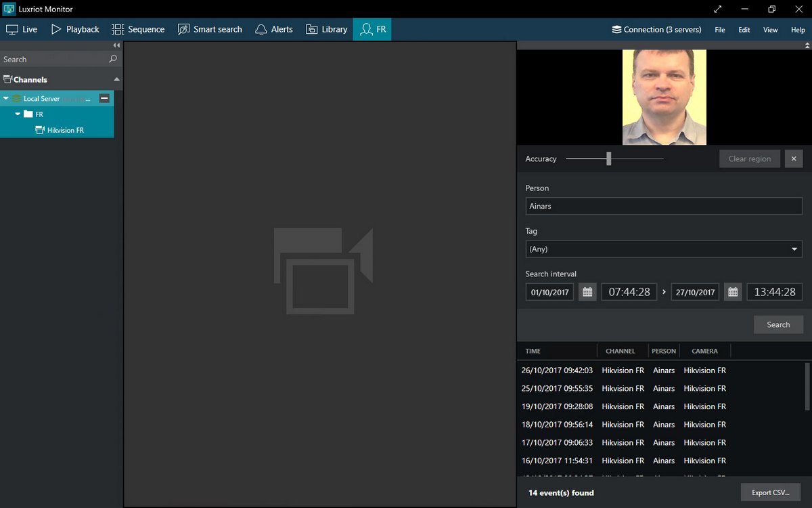Click the X button beside Clear region
This screenshot has width=812, height=508.
click(x=793, y=158)
